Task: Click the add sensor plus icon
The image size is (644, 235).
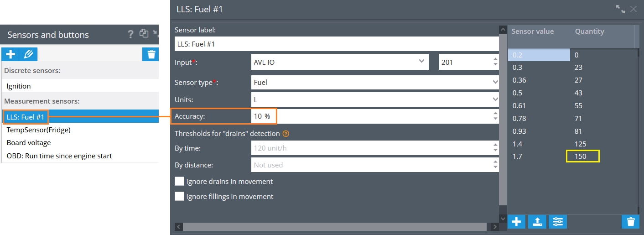Action: 10,54
